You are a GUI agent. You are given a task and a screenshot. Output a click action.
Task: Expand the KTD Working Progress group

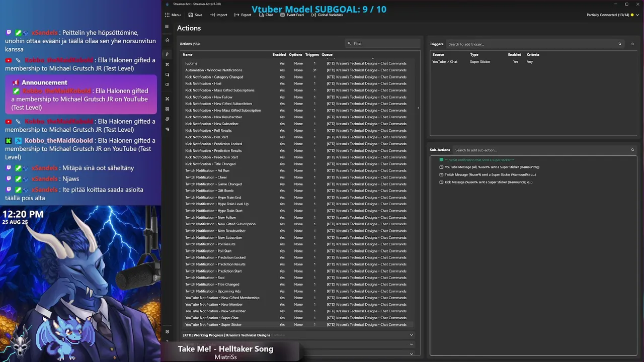point(411,335)
